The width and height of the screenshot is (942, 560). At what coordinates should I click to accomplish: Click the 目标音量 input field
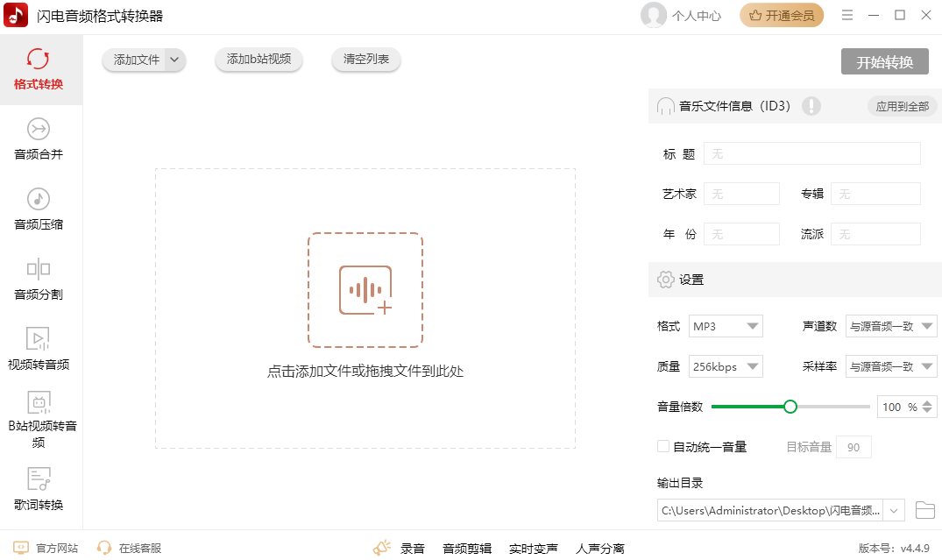tap(853, 446)
